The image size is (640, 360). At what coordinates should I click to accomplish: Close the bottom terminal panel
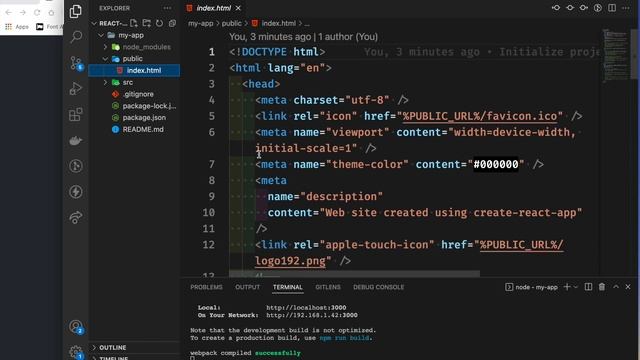[x=628, y=287]
